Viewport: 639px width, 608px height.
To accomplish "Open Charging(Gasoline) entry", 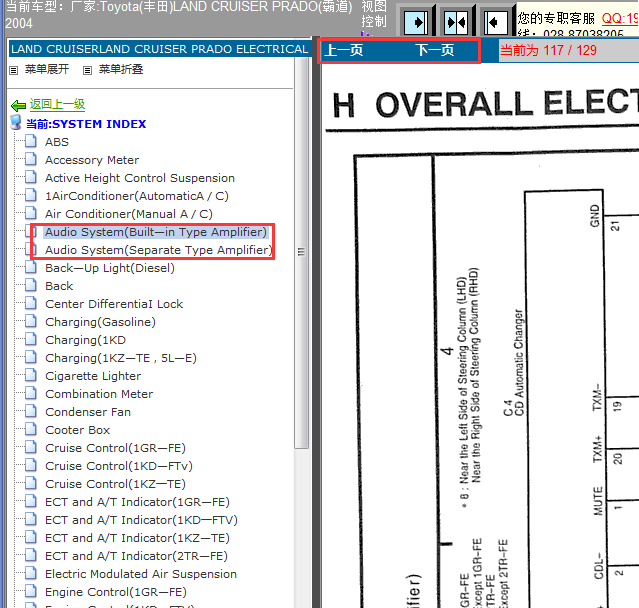I will (x=101, y=322).
